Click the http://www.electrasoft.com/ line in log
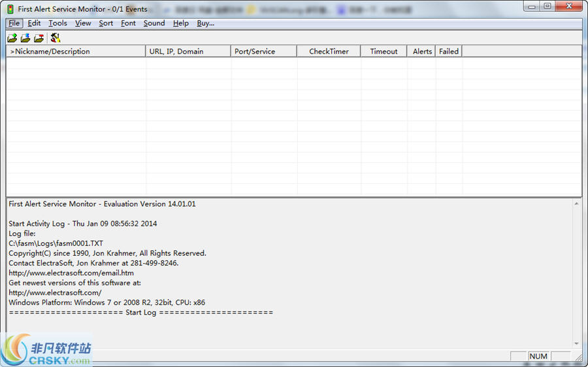 point(55,292)
